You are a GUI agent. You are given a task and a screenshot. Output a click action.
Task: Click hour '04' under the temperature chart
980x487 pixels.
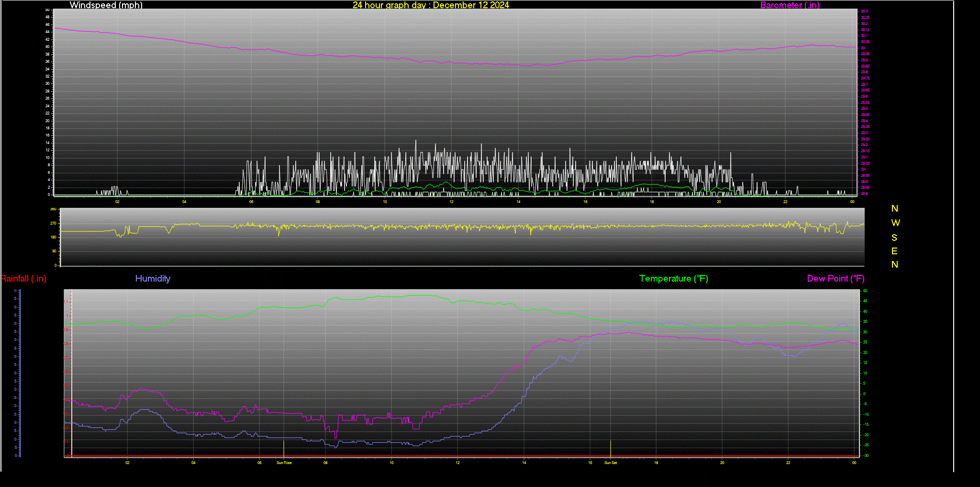193,463
